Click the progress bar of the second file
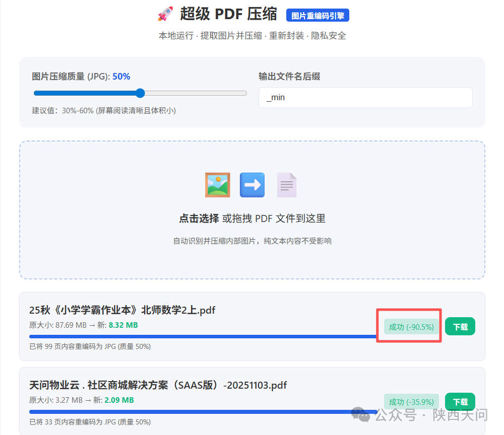This screenshot has height=435, width=504. (202, 411)
